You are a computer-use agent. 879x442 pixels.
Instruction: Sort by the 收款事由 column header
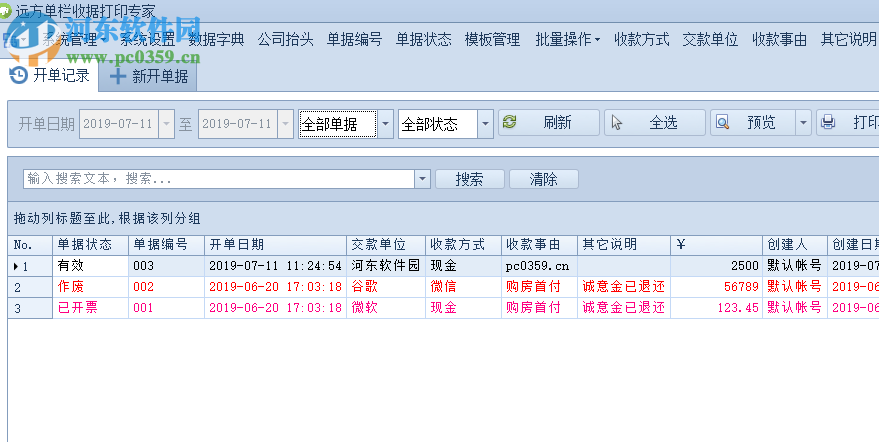(x=540, y=245)
